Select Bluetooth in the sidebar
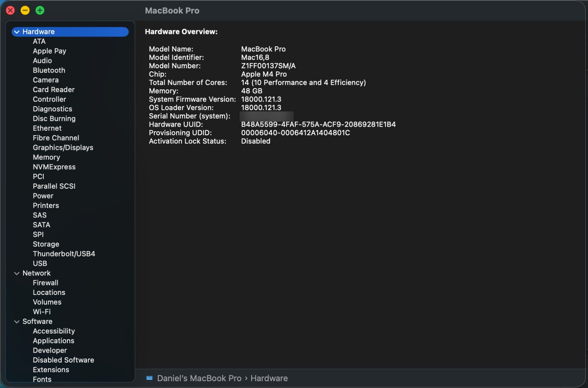Image resolution: width=588 pixels, height=388 pixels. (x=49, y=70)
